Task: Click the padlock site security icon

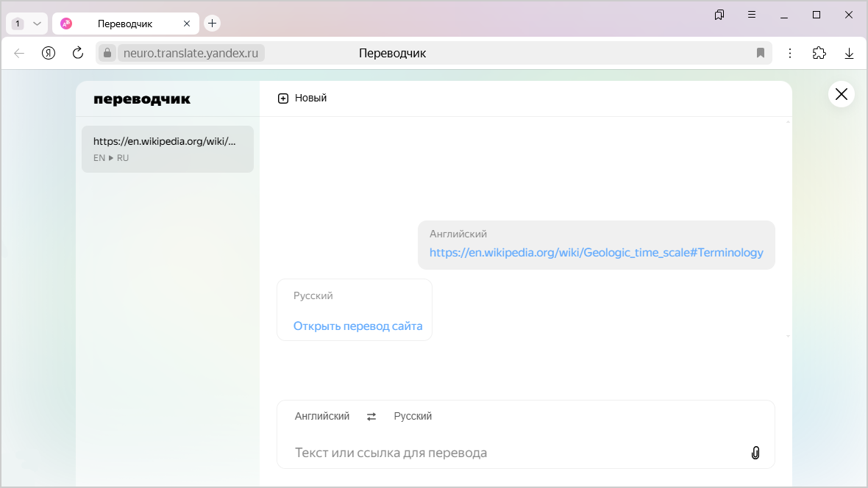Action: (107, 53)
